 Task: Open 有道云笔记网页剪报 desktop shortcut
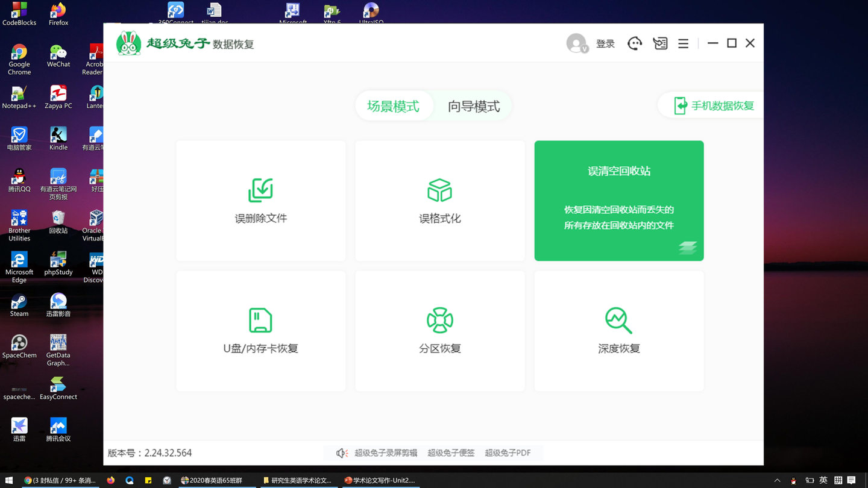58,184
